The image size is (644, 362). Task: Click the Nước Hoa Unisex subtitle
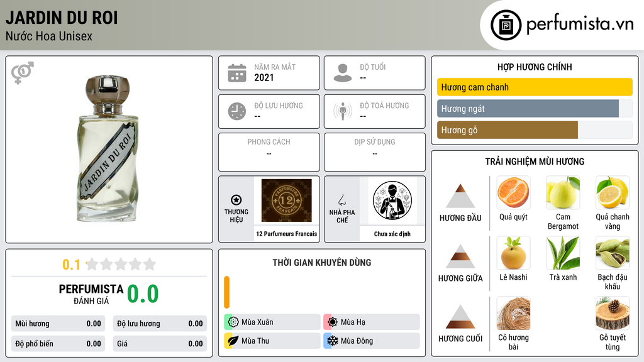coord(49,36)
